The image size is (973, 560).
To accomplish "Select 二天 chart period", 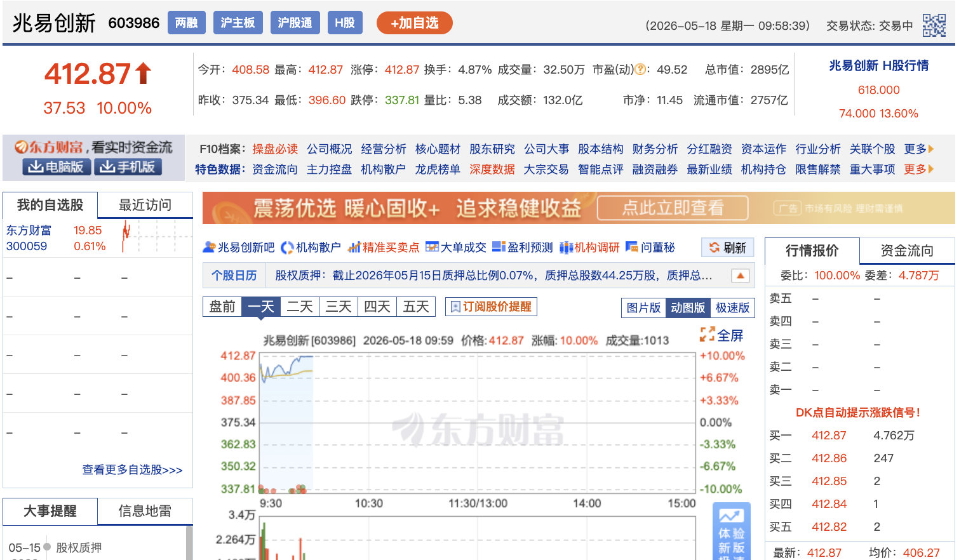I will coord(300,307).
